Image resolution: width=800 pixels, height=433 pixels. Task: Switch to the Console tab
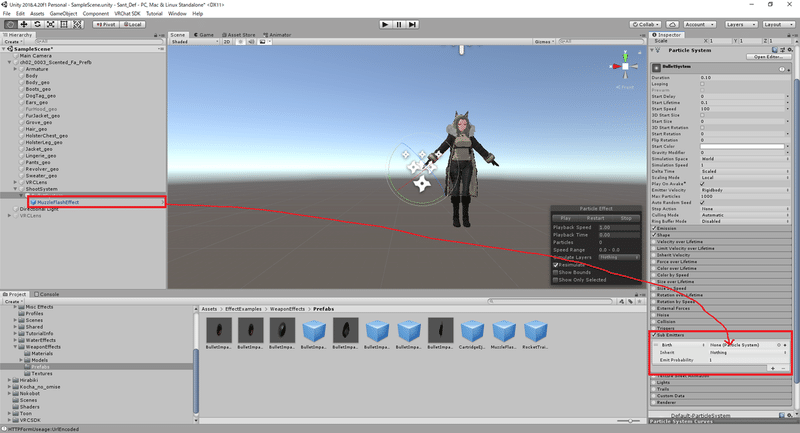click(46, 294)
